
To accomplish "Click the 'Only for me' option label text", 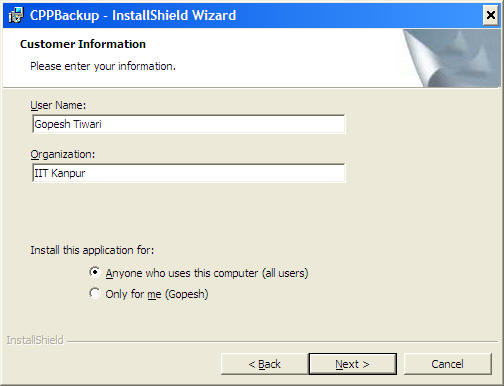I will 133,294.
